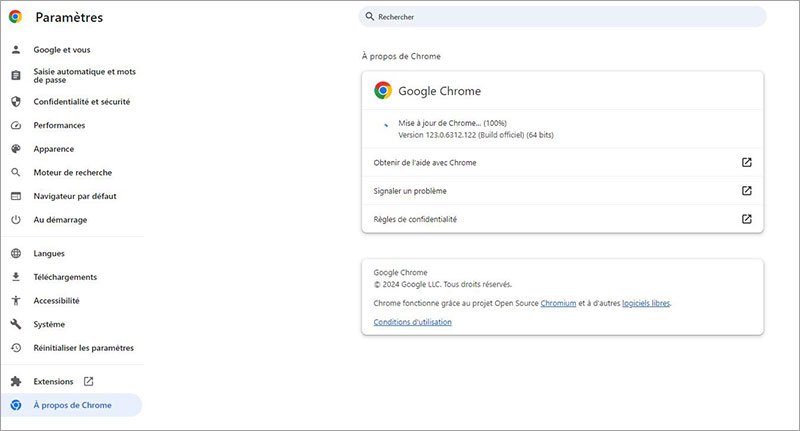Open external link icon for Règles de confidentialité
The height and width of the screenshot is (431, 800).
[x=746, y=219]
